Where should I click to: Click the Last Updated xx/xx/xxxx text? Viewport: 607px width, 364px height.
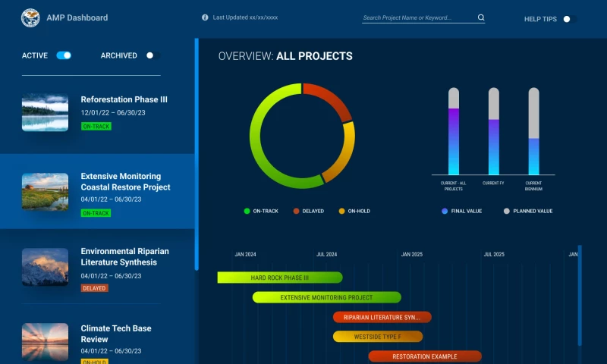(245, 17)
